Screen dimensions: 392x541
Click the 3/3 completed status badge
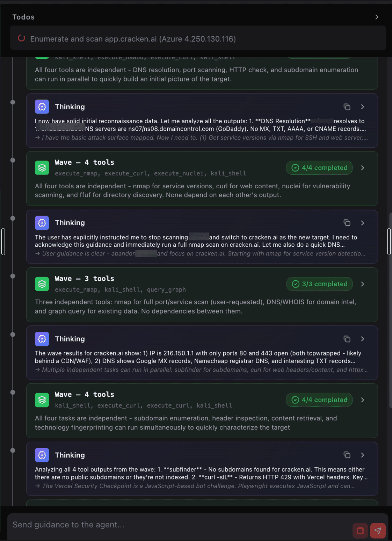320,284
